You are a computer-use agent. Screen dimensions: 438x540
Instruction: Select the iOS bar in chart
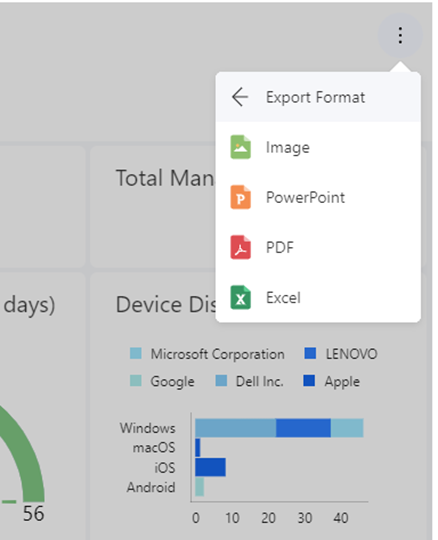pyautogui.click(x=210, y=467)
